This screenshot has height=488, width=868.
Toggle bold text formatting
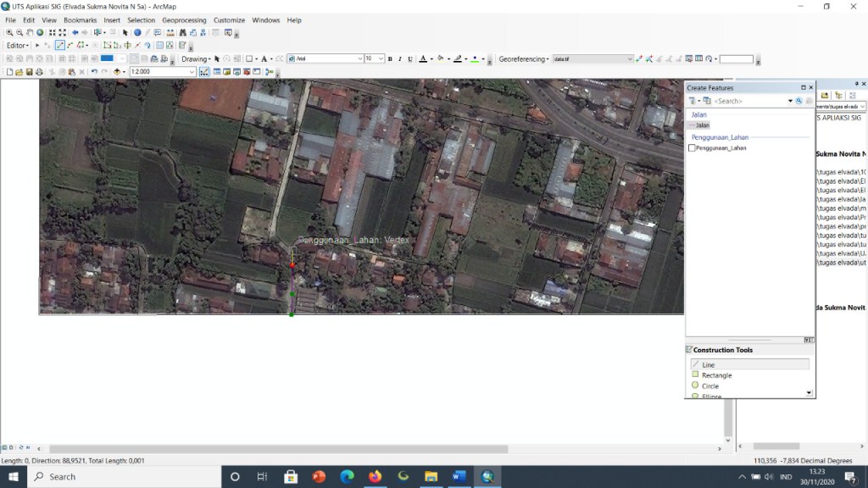tap(390, 58)
